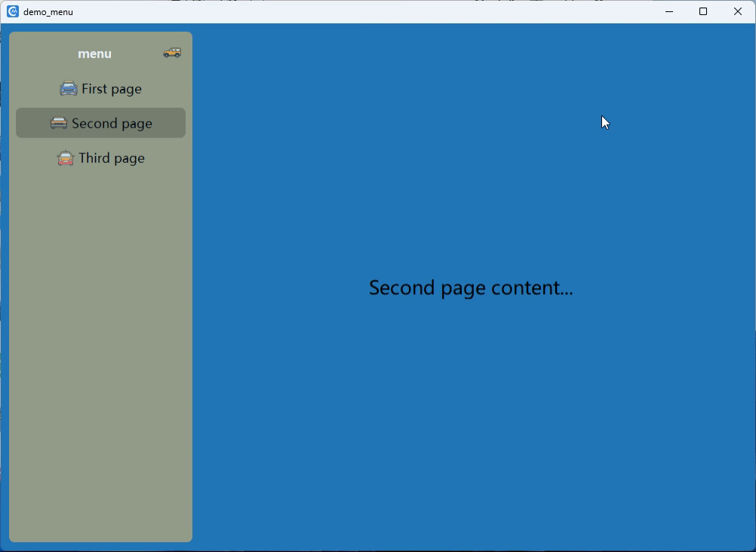Click the demo_menu window title text
756x552 pixels.
click(48, 12)
